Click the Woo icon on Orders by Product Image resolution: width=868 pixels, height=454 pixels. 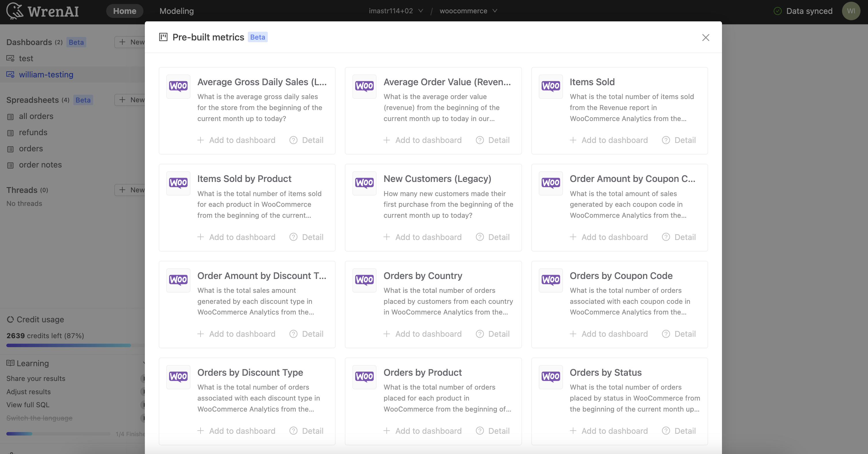click(364, 377)
